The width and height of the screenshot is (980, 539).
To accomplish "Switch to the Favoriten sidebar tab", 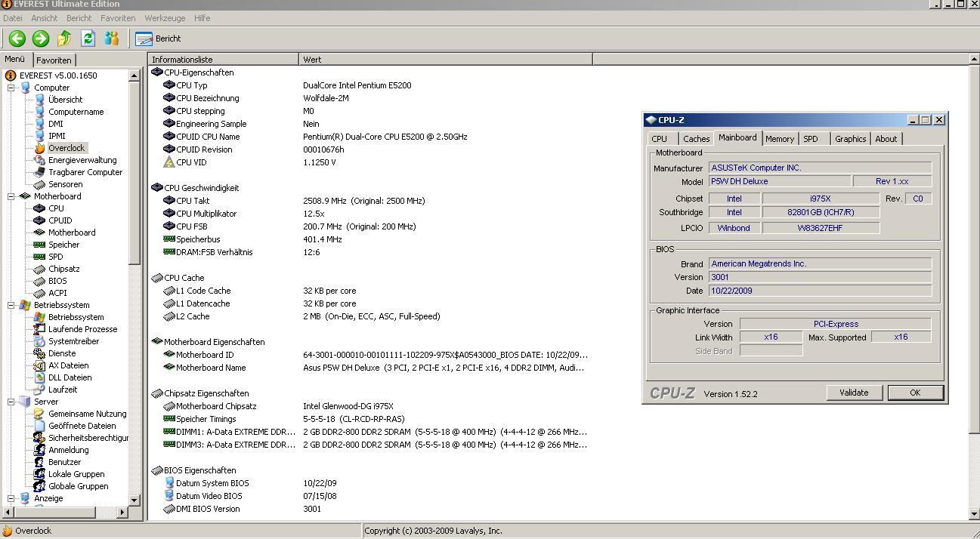I will (54, 60).
